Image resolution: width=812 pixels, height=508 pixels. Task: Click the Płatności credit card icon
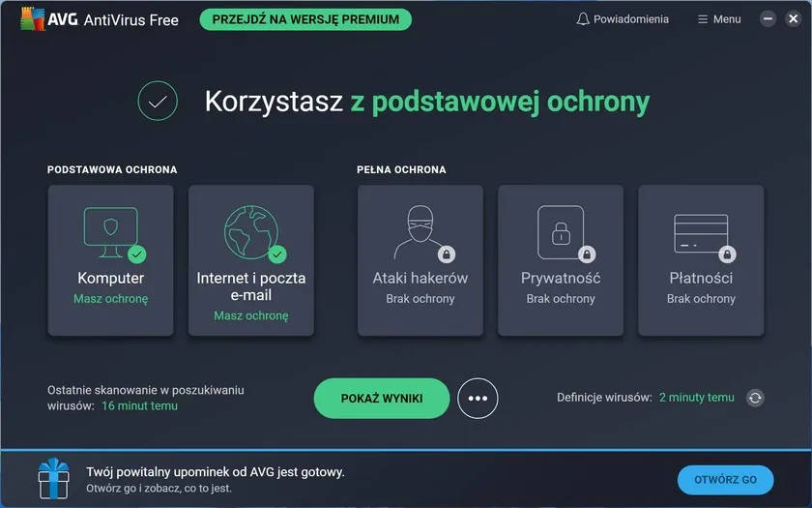[x=701, y=233]
